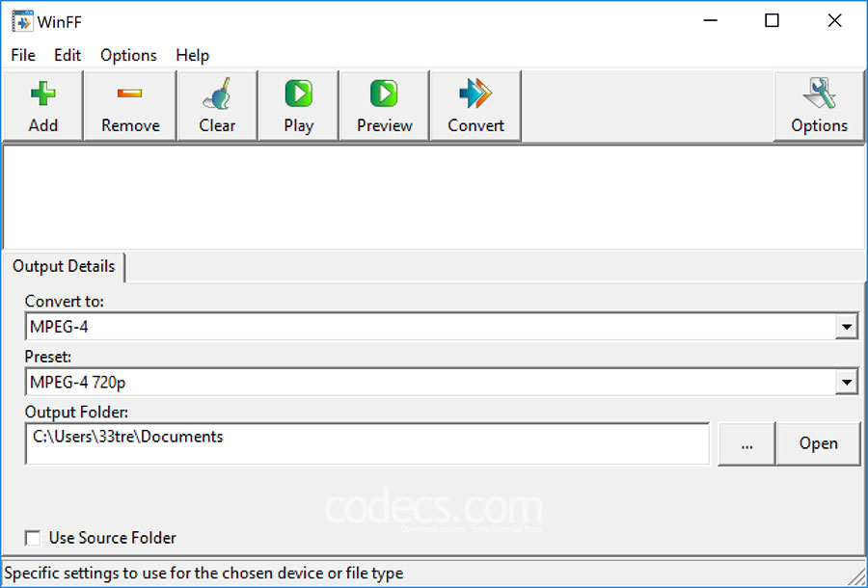Open the File menu
This screenshot has width=868, height=588.
point(23,55)
